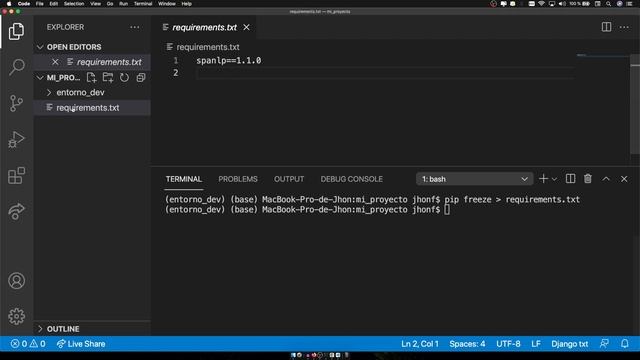Open the Run and Debug view
The height and width of the screenshot is (360, 640).
click(x=16, y=140)
